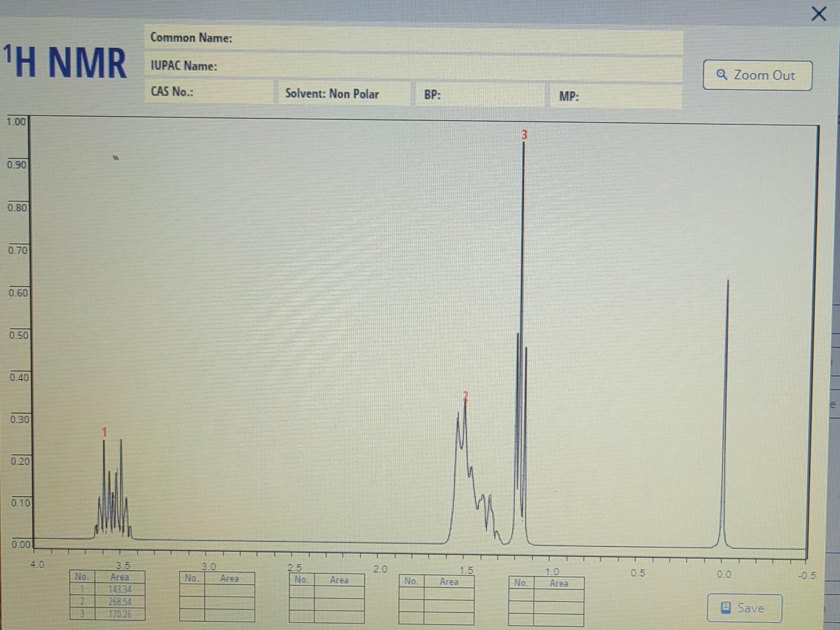Select red peak marker 1 near 3.5 ppm
The width and height of the screenshot is (840, 630).
(x=104, y=432)
